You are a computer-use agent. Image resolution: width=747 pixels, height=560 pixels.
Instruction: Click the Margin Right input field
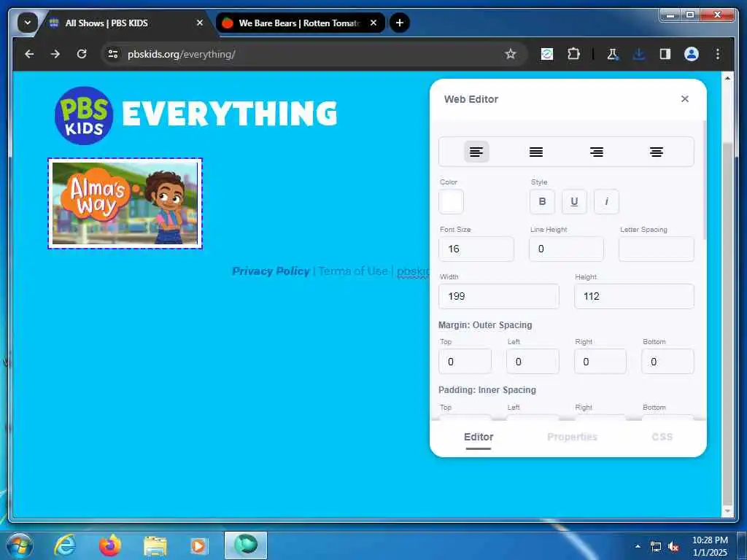click(x=600, y=362)
